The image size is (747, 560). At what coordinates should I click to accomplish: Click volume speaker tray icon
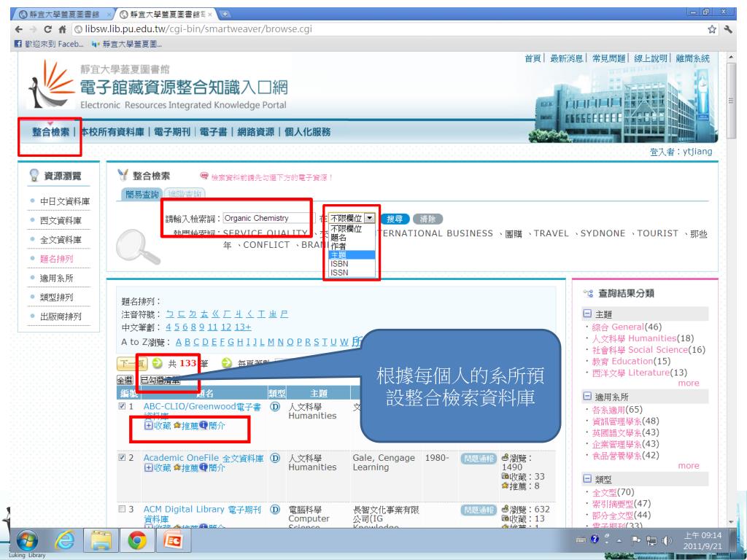point(667,540)
